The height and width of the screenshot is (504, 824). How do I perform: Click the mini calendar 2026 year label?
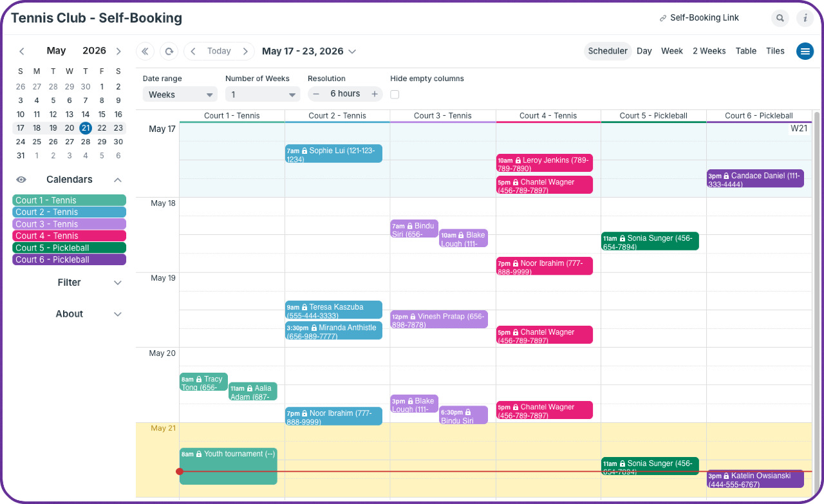point(94,51)
